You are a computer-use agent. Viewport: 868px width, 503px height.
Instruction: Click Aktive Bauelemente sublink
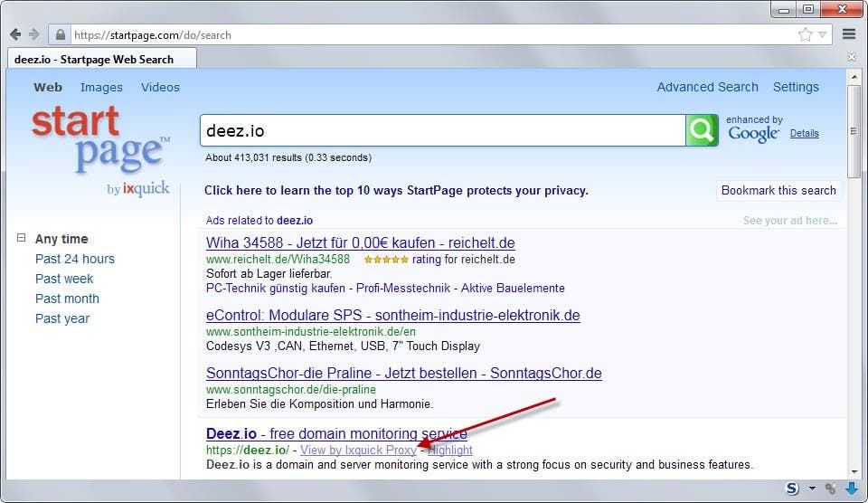click(x=513, y=288)
